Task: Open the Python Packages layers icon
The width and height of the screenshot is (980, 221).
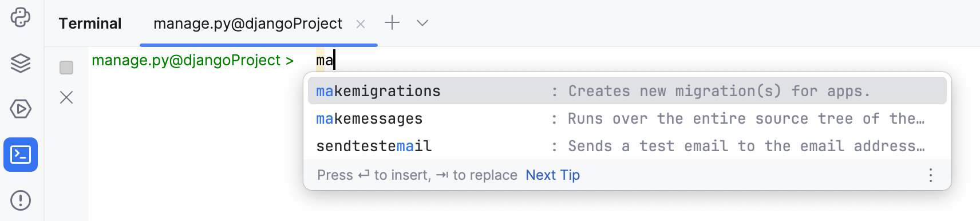Action: (x=21, y=63)
